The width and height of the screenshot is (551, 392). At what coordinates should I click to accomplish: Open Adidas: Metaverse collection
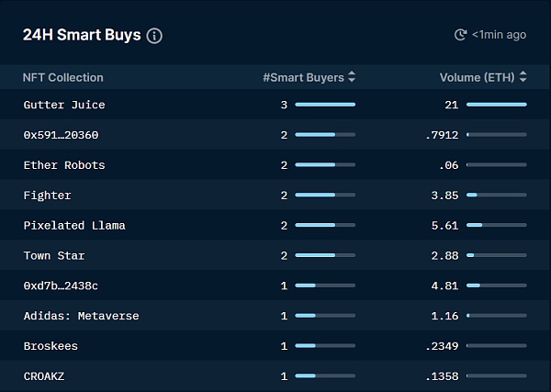(81, 316)
